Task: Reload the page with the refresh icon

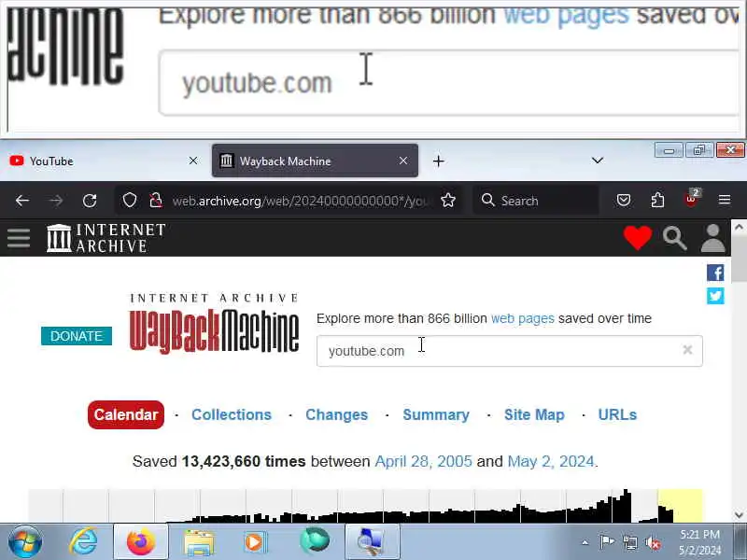Action: click(x=90, y=201)
